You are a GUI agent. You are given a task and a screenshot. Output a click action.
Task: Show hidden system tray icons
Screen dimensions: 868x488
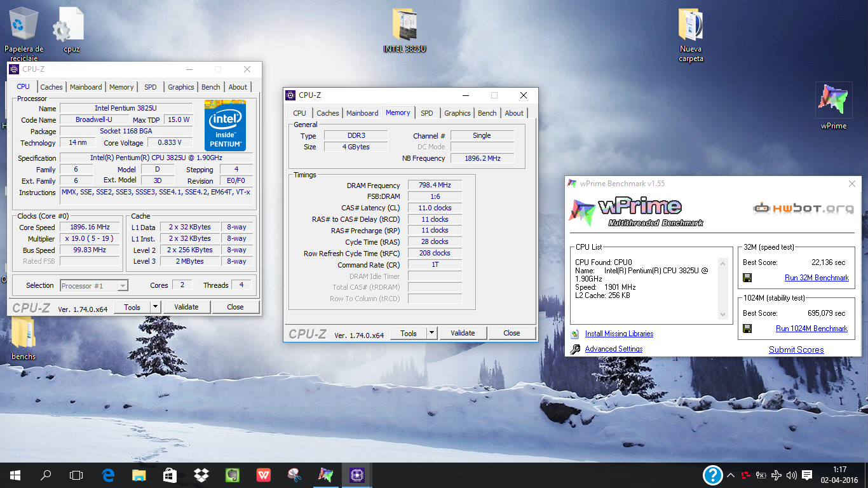(731, 475)
